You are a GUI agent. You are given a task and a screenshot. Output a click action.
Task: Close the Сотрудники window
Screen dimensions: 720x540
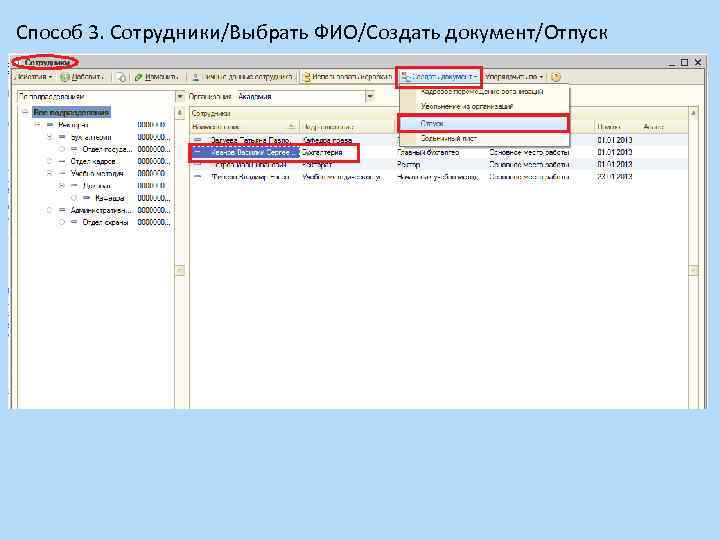[x=698, y=62]
